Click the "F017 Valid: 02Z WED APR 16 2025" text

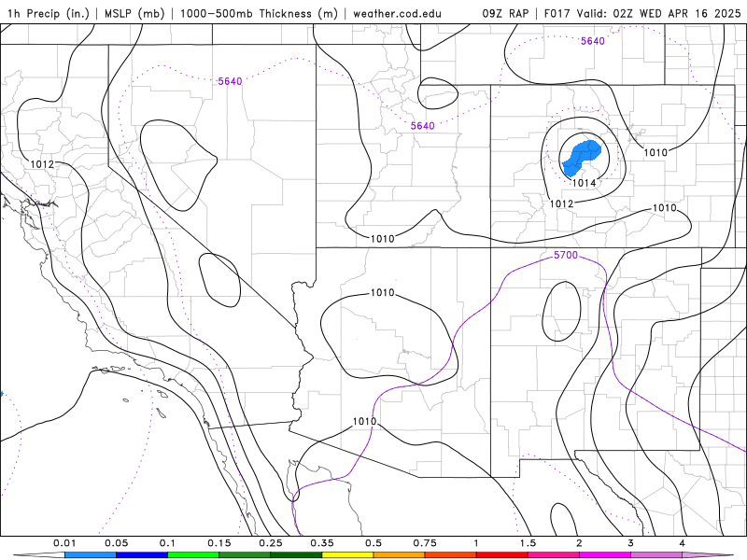click(642, 13)
